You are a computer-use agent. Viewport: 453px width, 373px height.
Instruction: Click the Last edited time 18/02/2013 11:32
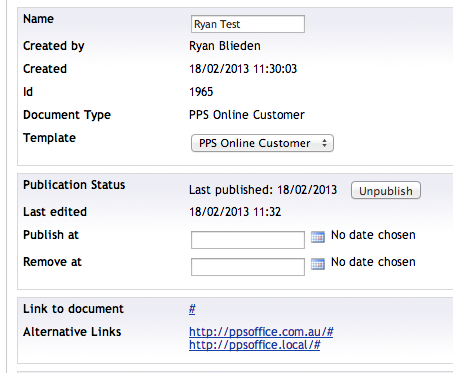(235, 212)
